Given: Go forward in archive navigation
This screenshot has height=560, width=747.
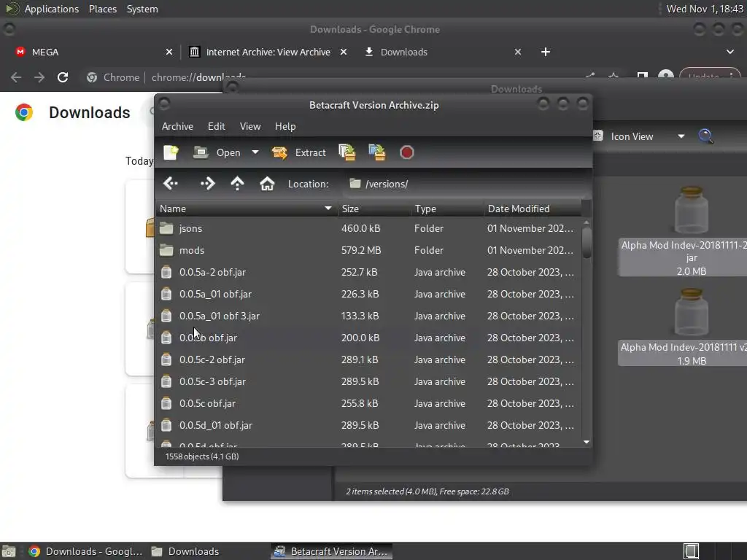Looking at the screenshot, I should (x=208, y=184).
